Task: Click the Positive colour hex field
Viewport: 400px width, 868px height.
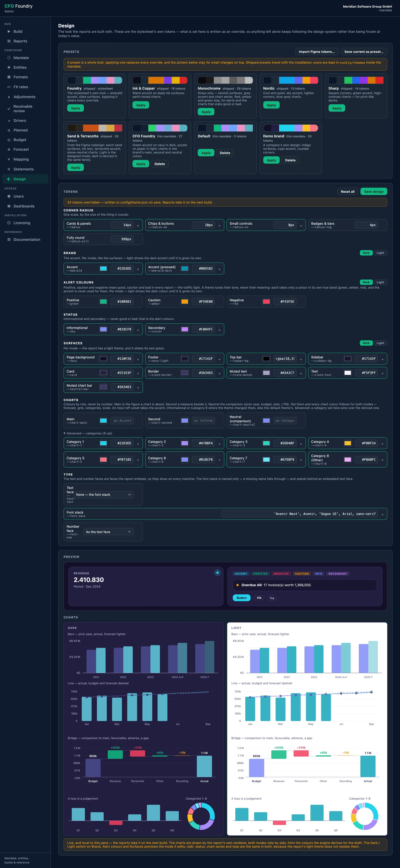Action: (122, 302)
